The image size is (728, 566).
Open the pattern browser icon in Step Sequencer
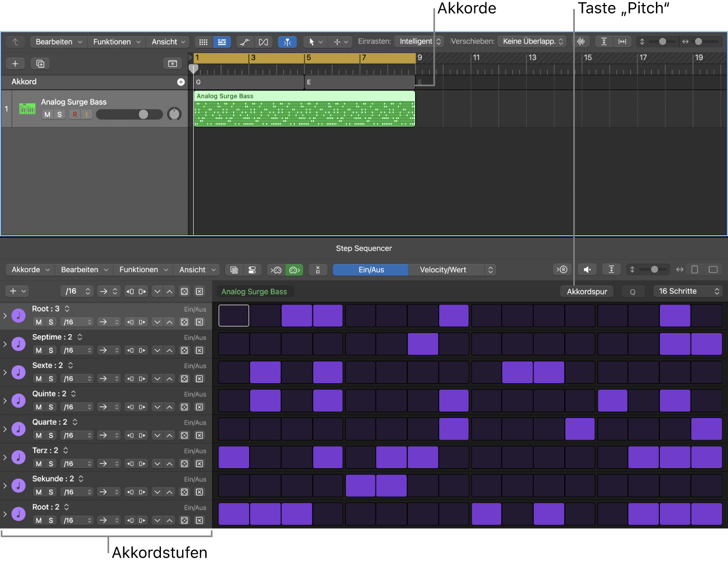(x=234, y=269)
